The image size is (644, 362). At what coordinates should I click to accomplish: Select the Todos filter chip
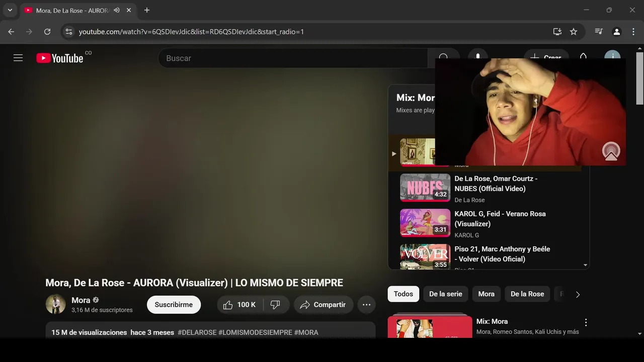[404, 294]
